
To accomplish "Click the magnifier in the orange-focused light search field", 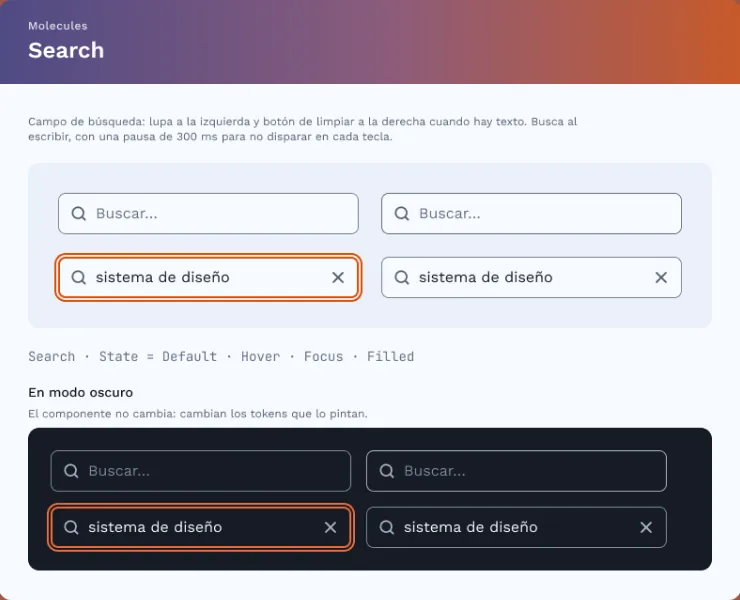I will (78, 277).
